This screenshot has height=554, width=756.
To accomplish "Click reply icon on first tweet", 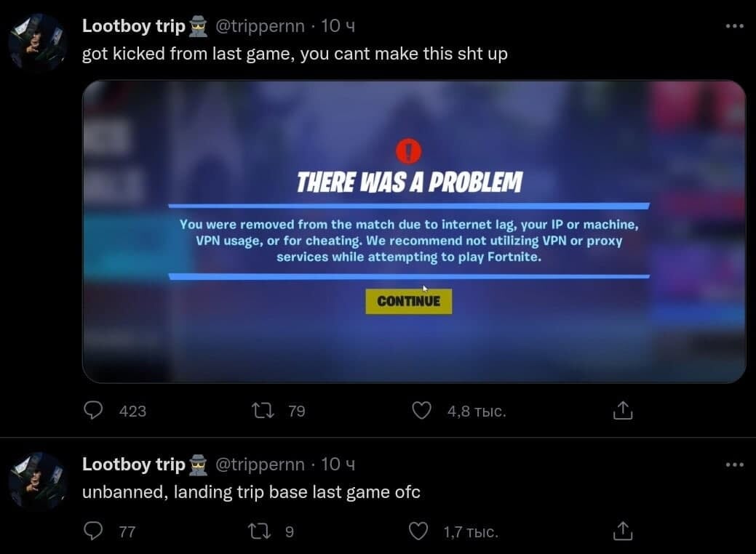I will [93, 411].
